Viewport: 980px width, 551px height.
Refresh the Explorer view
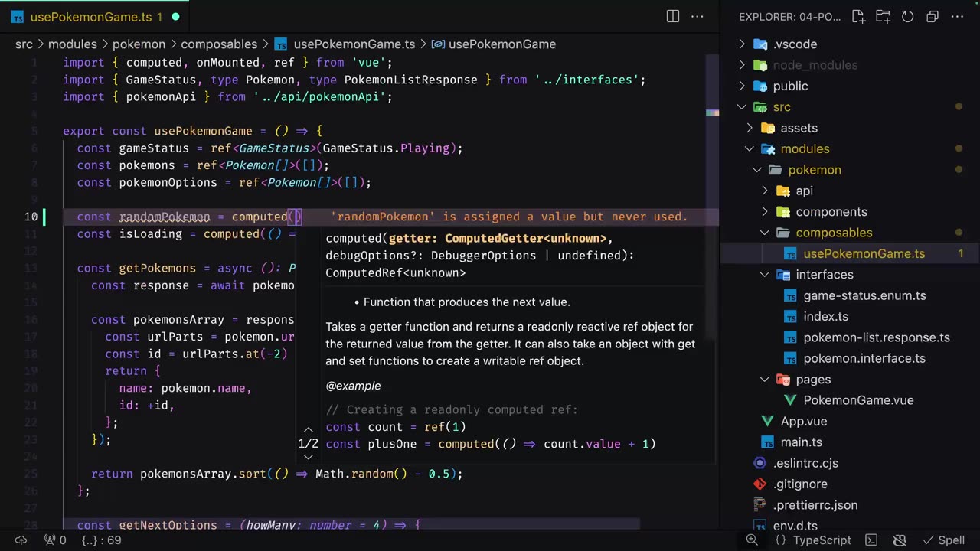tap(907, 16)
